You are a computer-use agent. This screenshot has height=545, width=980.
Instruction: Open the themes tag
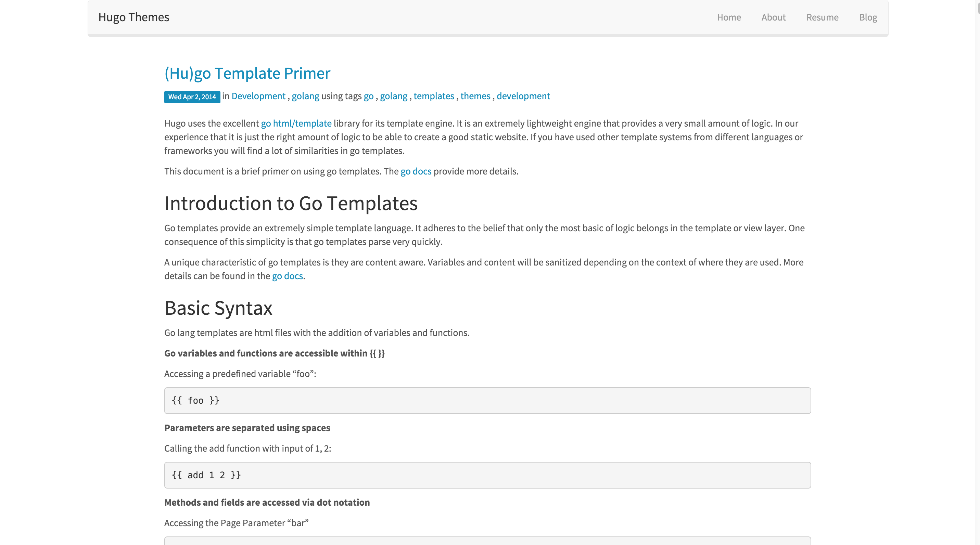coord(475,96)
